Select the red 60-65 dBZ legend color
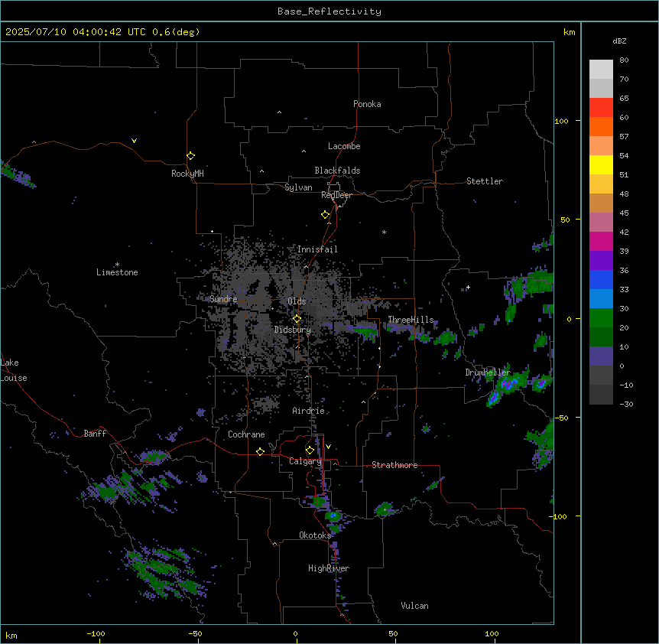Image resolution: width=659 pixels, height=644 pixels. point(601,108)
